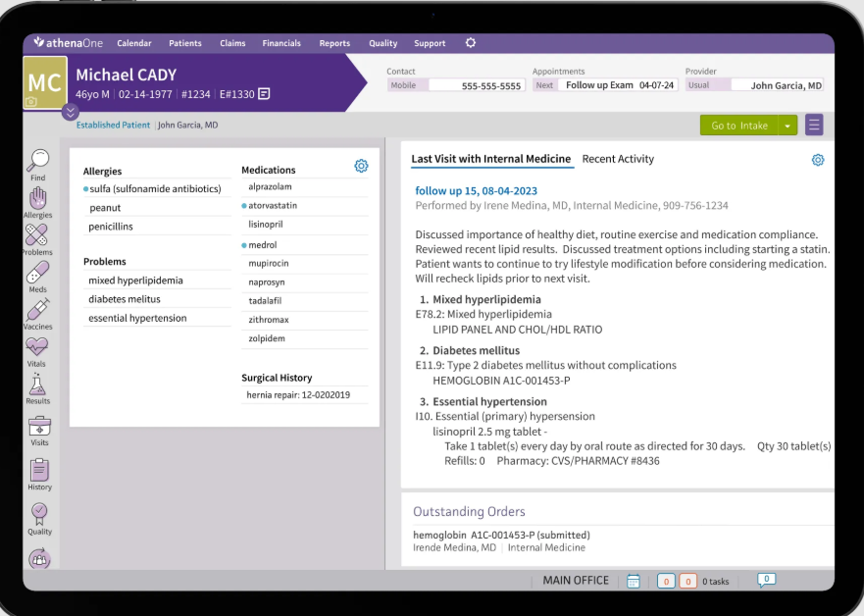Open the Quality ribbon icon in sidebar
The width and height of the screenshot is (864, 616).
point(39,515)
